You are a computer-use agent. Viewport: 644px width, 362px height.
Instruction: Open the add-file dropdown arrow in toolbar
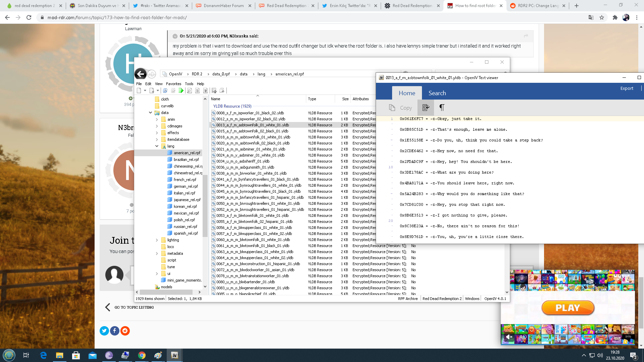(158, 90)
